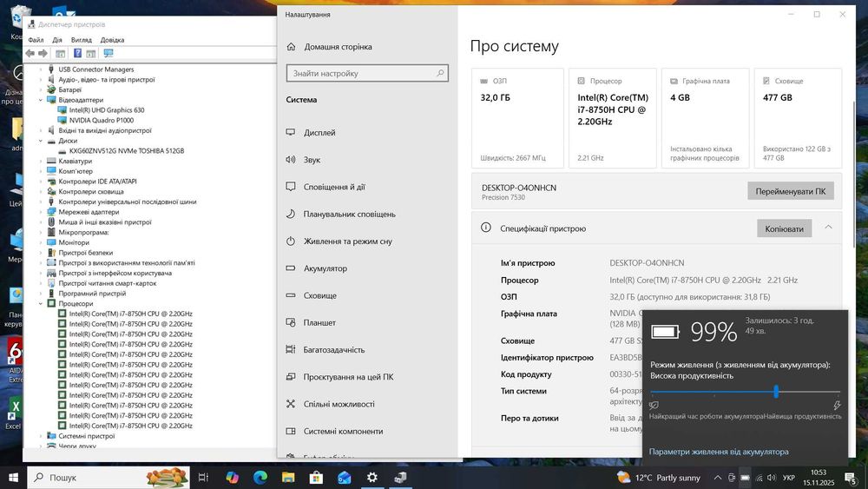Click the blue help icon in Device Manager toolbar
The image size is (868, 489).
(77, 53)
